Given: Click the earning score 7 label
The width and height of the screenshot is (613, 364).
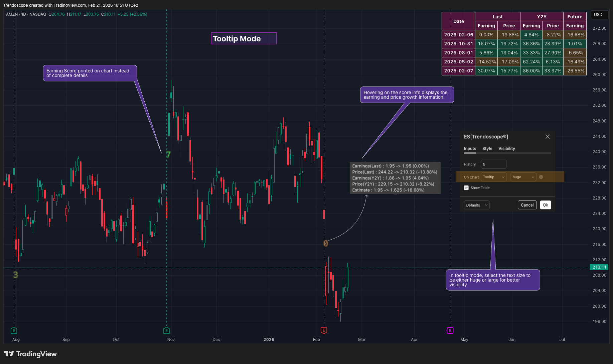Looking at the screenshot, I should (x=168, y=155).
